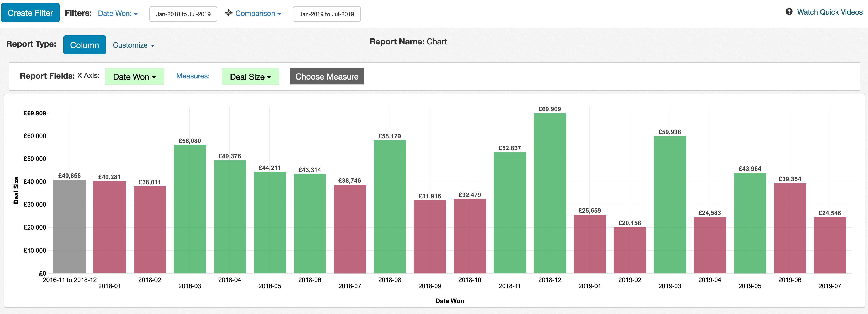868x314 pixels.
Task: Click the £40,858 value label
Action: coord(69,176)
